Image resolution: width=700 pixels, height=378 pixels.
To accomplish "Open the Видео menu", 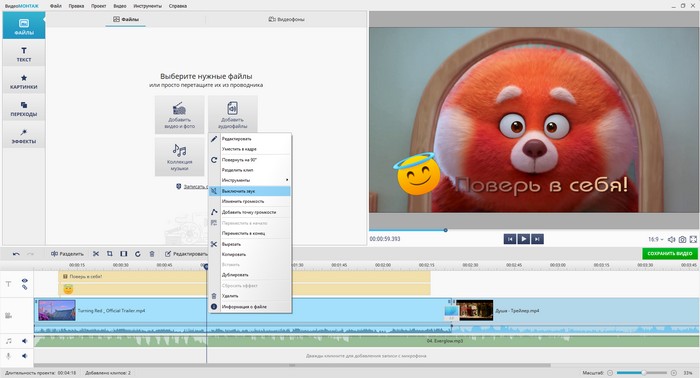I will [x=120, y=6].
